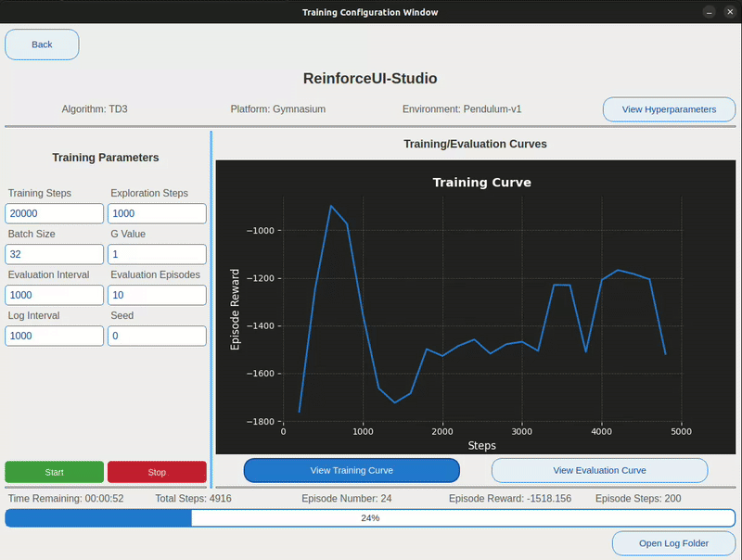
Task: Click the Training Steps input field
Action: coord(55,213)
